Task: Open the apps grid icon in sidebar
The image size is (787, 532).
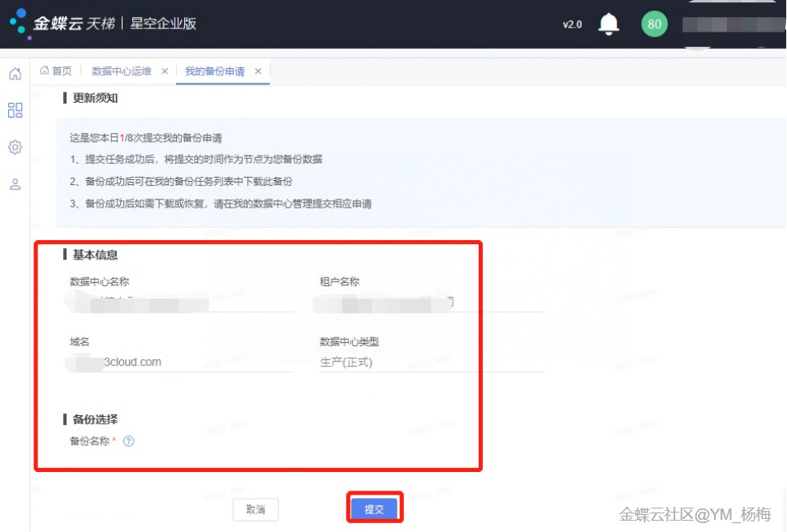Action: pos(15,110)
